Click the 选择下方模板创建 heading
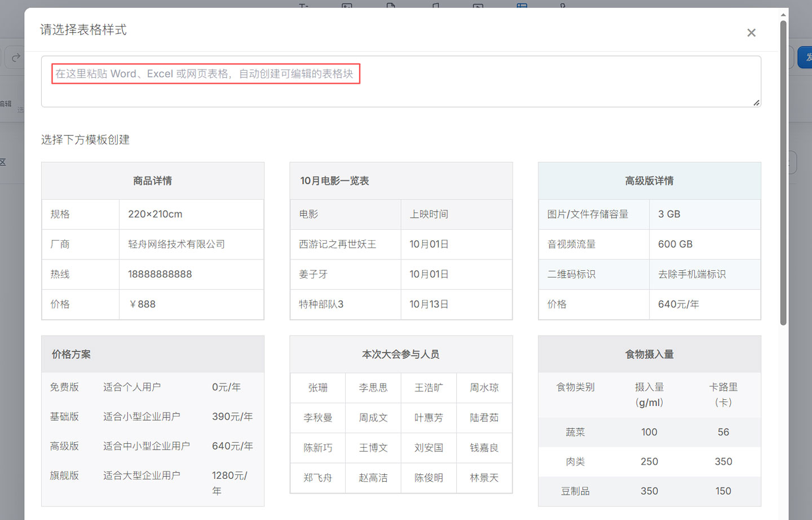The height and width of the screenshot is (520, 812). pos(85,140)
